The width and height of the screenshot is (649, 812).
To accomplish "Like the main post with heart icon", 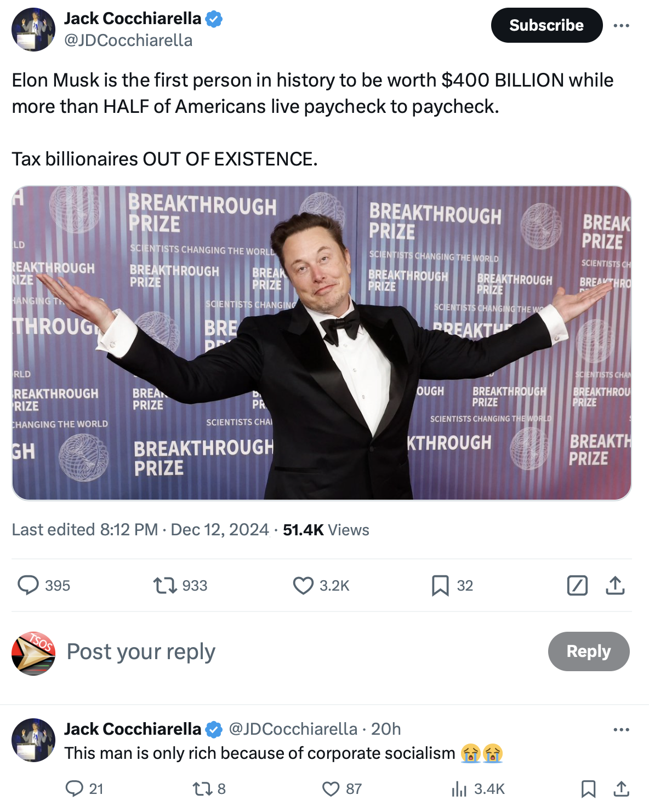I will (303, 585).
